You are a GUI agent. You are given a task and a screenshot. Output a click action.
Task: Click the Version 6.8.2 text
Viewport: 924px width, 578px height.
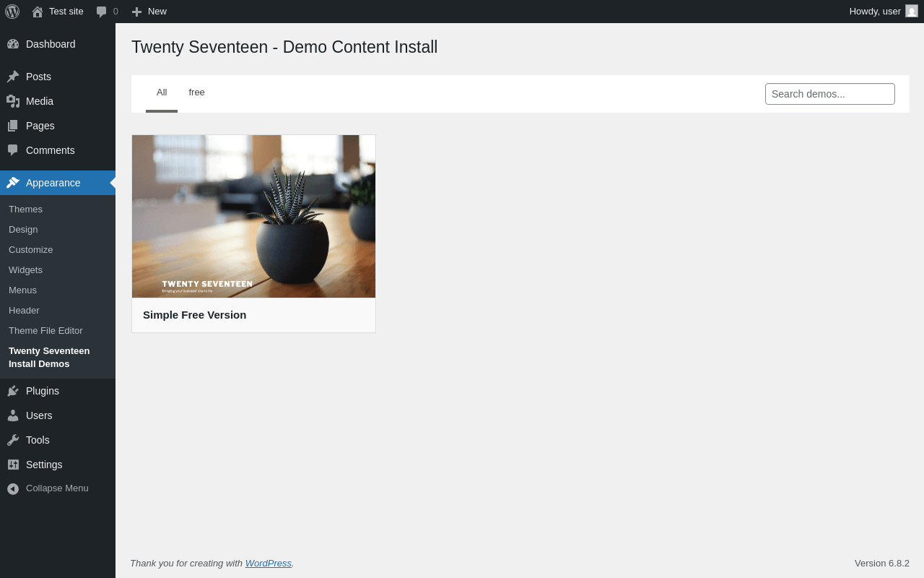882,563
